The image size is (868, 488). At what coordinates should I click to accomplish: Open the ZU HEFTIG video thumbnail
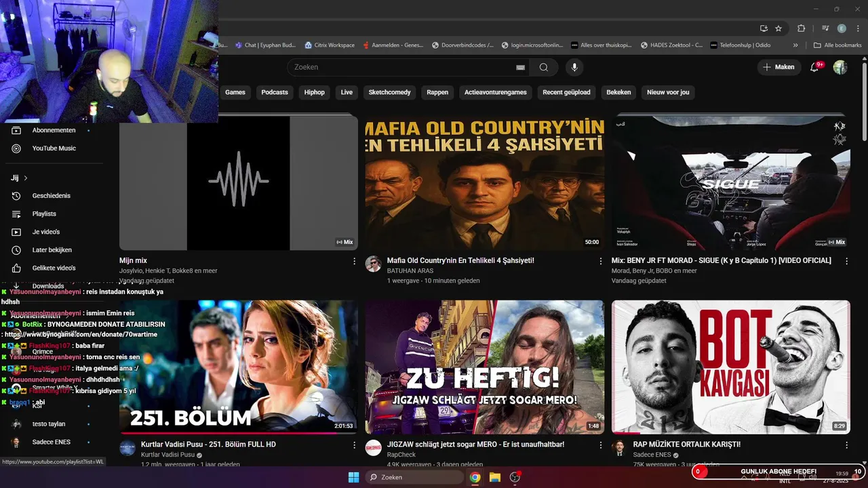(485, 367)
